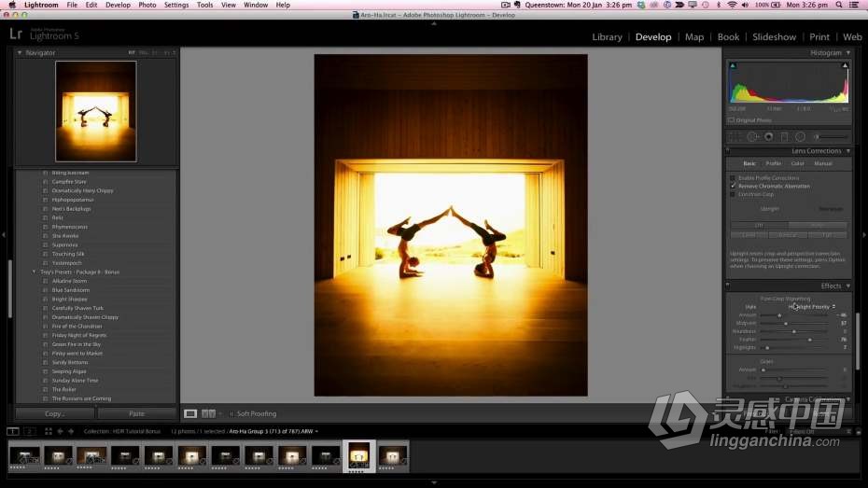This screenshot has height=488, width=868.
Task: Select the Crop Overlay tool
Action: [x=735, y=136]
